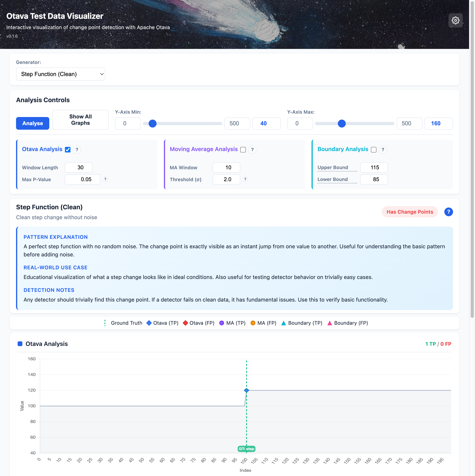Click the Otava change point diamond marker

(246, 390)
